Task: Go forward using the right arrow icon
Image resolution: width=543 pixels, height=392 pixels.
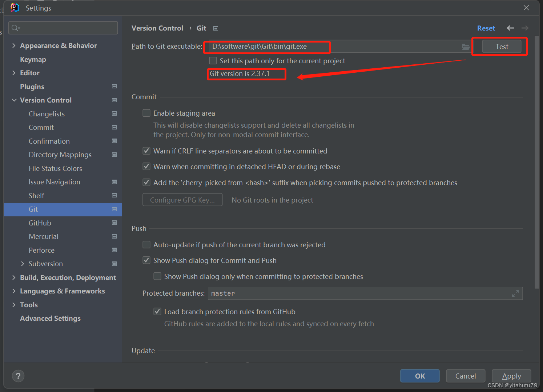Action: [525, 28]
